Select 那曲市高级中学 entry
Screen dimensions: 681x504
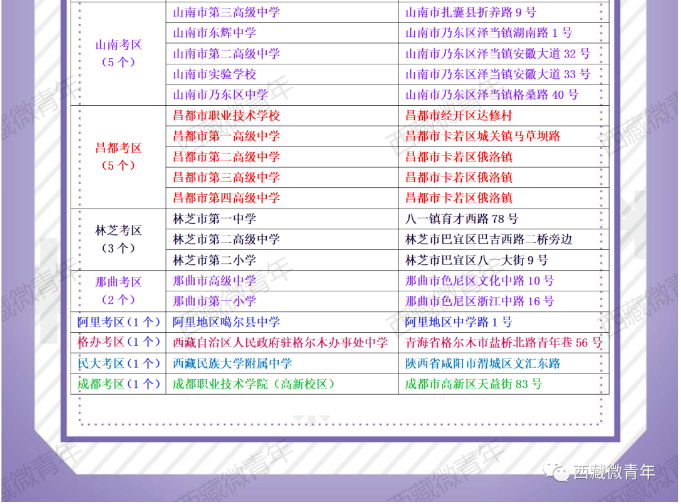click(215, 281)
